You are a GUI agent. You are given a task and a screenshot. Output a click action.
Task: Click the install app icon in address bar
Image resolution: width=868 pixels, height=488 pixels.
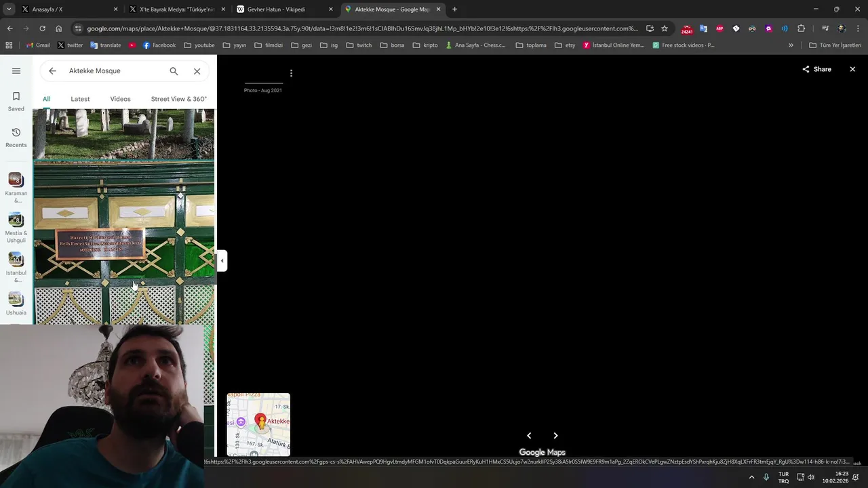pos(650,28)
